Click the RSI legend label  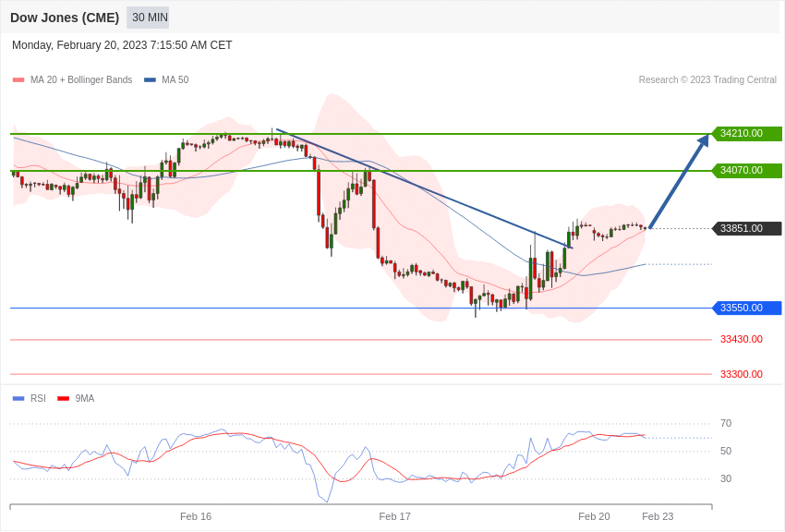pyautogui.click(x=38, y=398)
